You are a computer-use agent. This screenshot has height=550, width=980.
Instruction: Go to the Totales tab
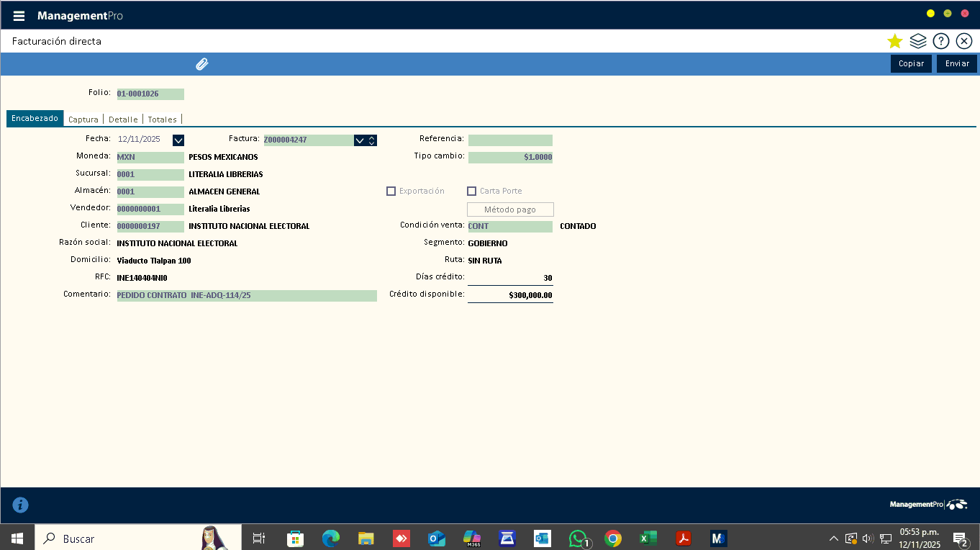[162, 120]
